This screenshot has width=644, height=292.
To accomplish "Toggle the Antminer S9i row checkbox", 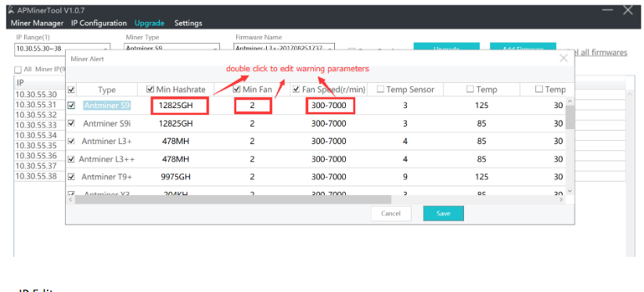I will click(71, 123).
